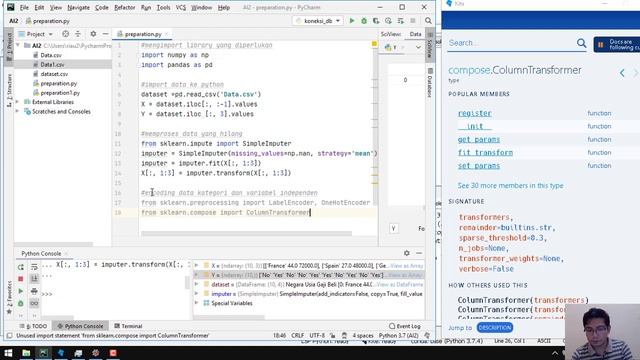Toggle read-only lock icon in status bar
The image size is (640, 360).
point(333,336)
